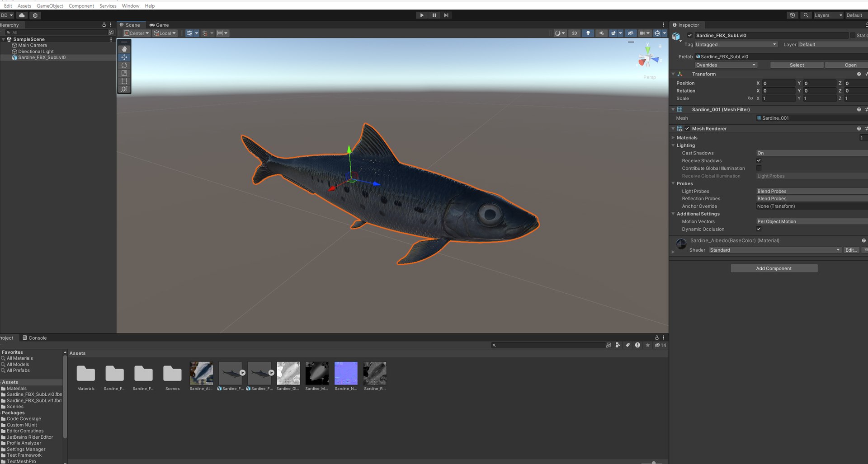Open the Layers dropdown
Screen dimensions: 868x464
[x=828, y=15]
